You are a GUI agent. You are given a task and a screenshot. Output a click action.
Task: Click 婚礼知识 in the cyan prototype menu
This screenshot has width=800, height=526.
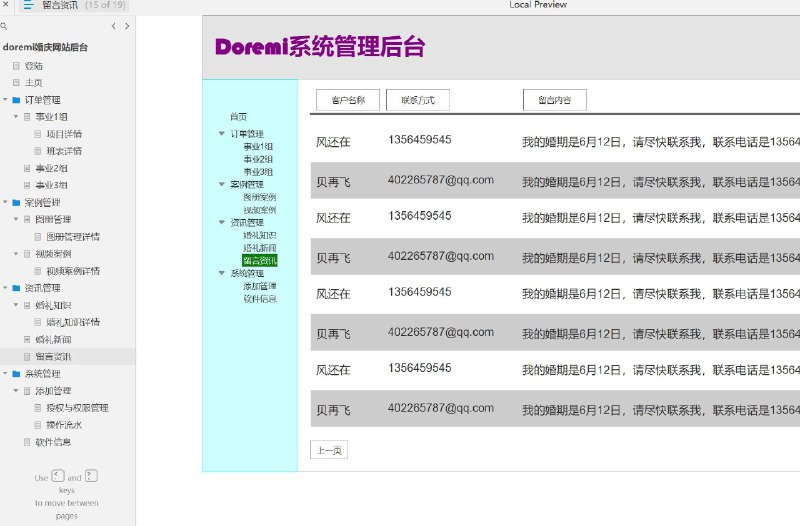[x=260, y=235]
